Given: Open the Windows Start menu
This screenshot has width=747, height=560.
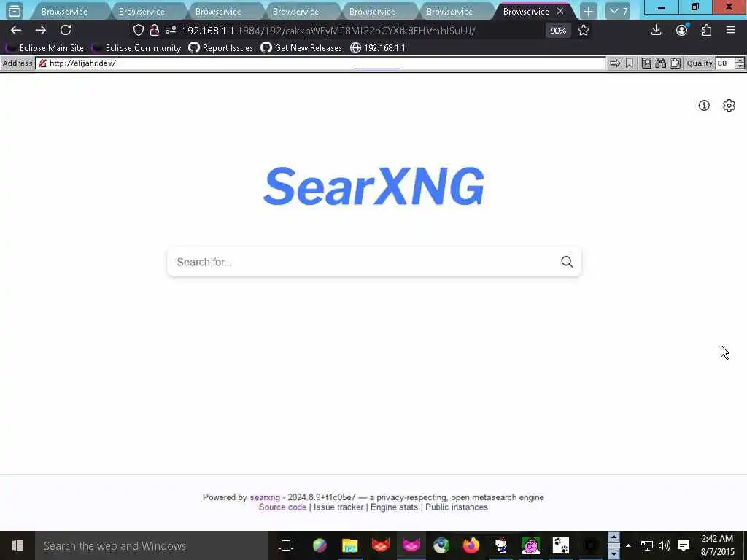Looking at the screenshot, I should [x=18, y=545].
